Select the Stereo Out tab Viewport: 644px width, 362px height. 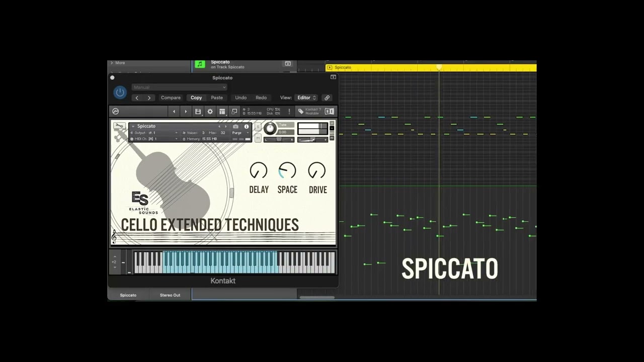pos(170,295)
